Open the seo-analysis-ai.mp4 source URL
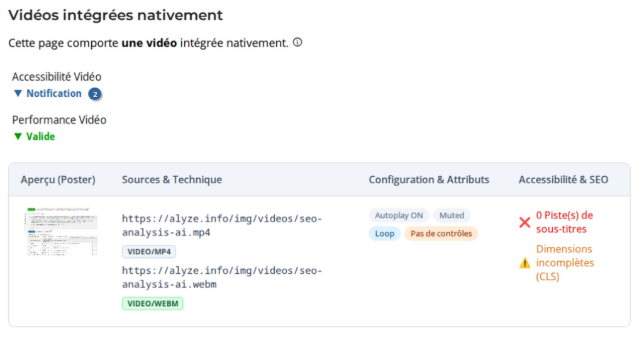The height and width of the screenshot is (343, 644). pos(221,225)
